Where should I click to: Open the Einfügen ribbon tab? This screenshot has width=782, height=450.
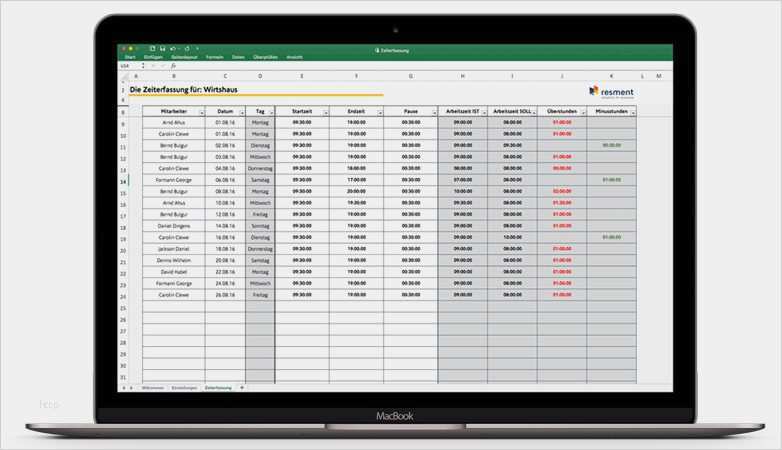point(153,57)
